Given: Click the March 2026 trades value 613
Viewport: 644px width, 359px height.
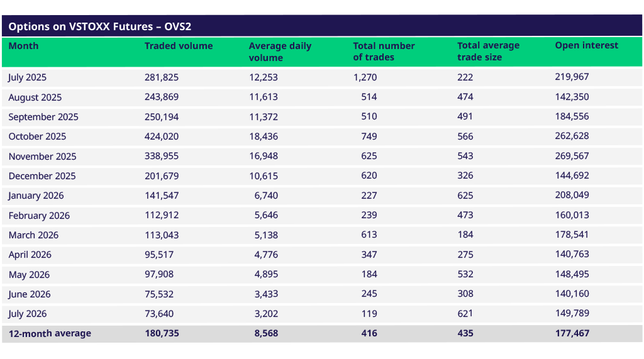Looking at the screenshot, I should (369, 235).
